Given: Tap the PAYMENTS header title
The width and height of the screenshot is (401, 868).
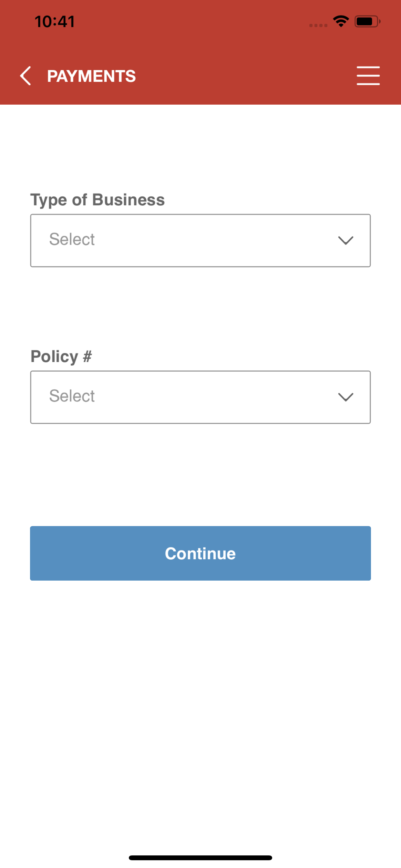Looking at the screenshot, I should coord(91,76).
